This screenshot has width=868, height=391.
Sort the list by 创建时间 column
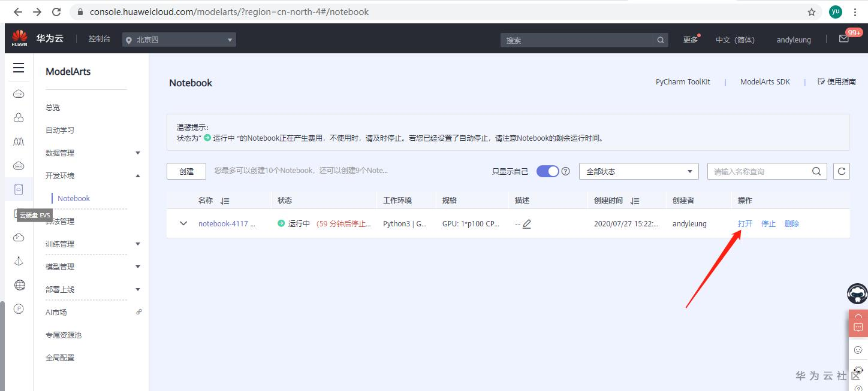coord(635,201)
